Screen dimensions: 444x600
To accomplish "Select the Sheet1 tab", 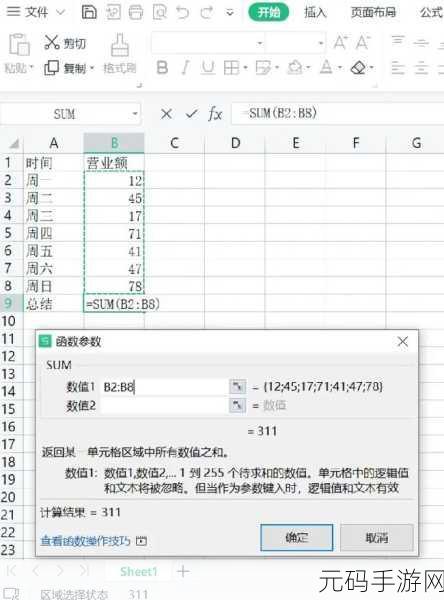I will (x=138, y=572).
